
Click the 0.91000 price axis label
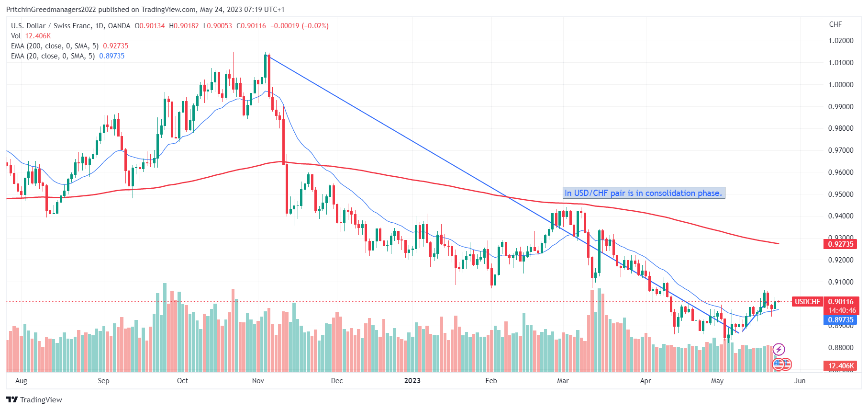click(x=841, y=282)
